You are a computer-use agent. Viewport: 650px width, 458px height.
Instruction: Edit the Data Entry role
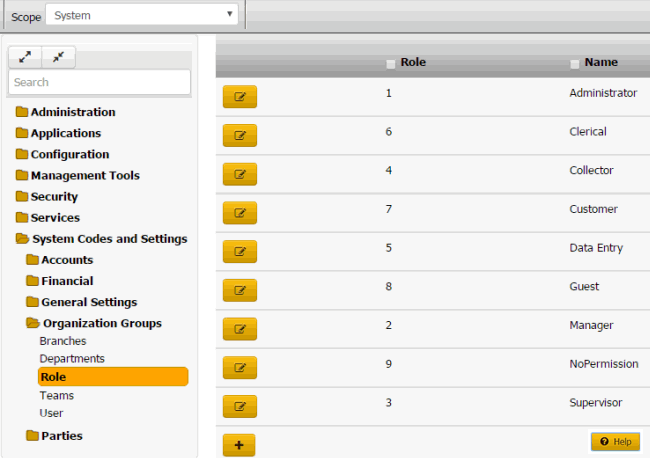click(x=239, y=251)
